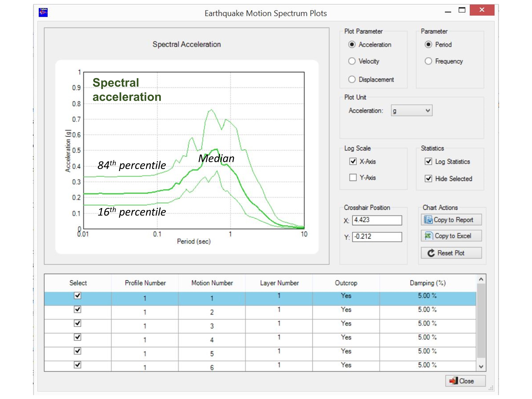
Task: Toggle the Log Statistics checkbox
Action: click(x=428, y=161)
